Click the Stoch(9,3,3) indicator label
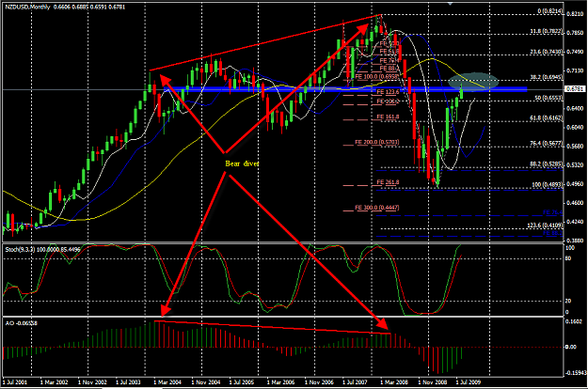This screenshot has width=588, height=389. [x=42, y=249]
